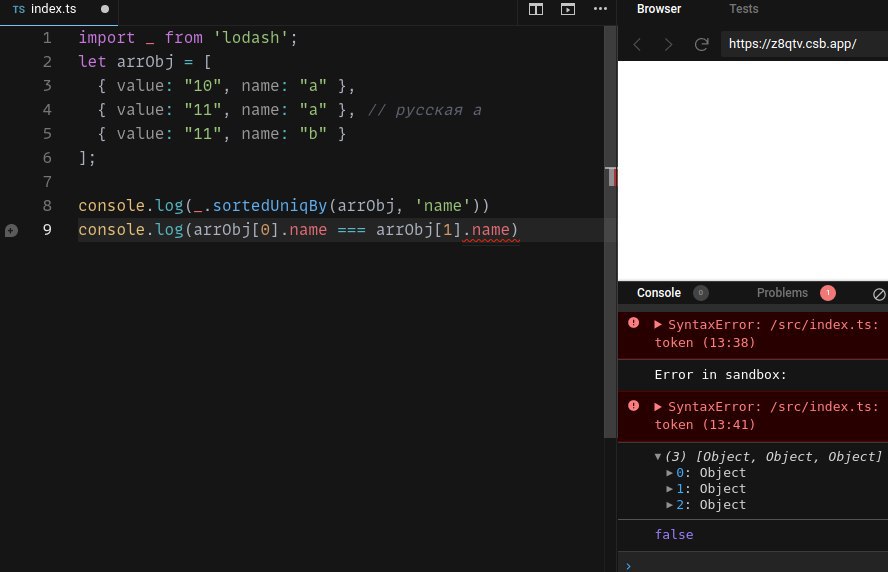Open the Console tab
The width and height of the screenshot is (888, 572).
click(x=659, y=293)
